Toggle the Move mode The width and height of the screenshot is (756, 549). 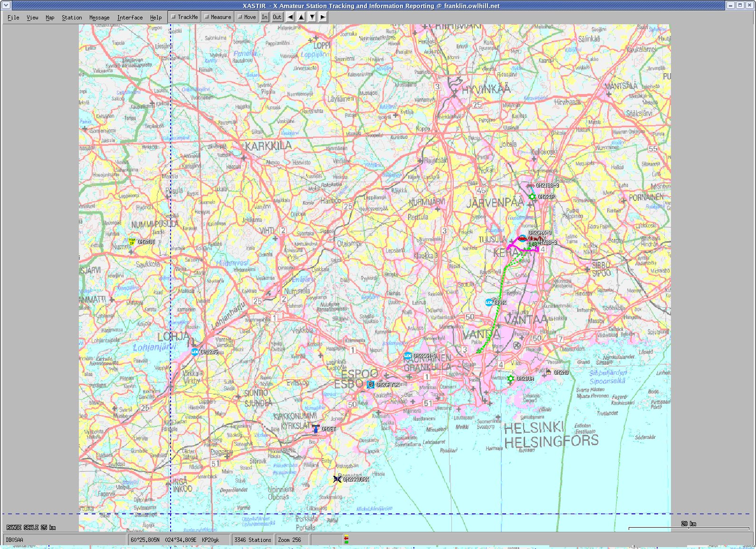click(247, 17)
